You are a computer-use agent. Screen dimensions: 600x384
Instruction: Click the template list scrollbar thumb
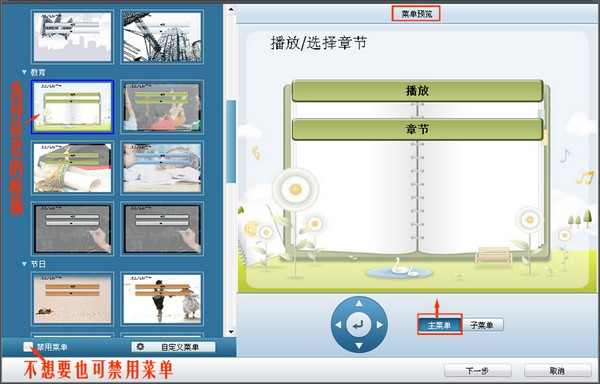click(x=231, y=141)
